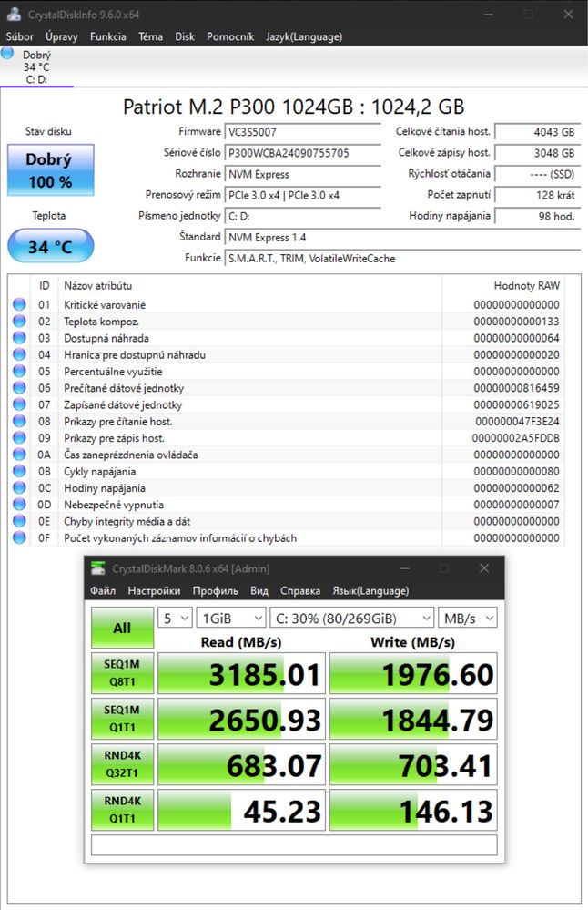The height and width of the screenshot is (910, 588).
Task: Click status orb for Príkazy pre zápis host.
Action: pos(19,437)
